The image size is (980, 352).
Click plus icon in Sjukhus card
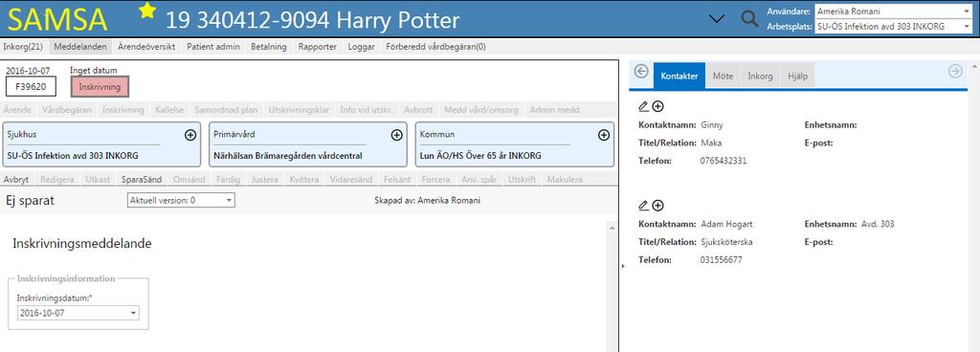[190, 135]
